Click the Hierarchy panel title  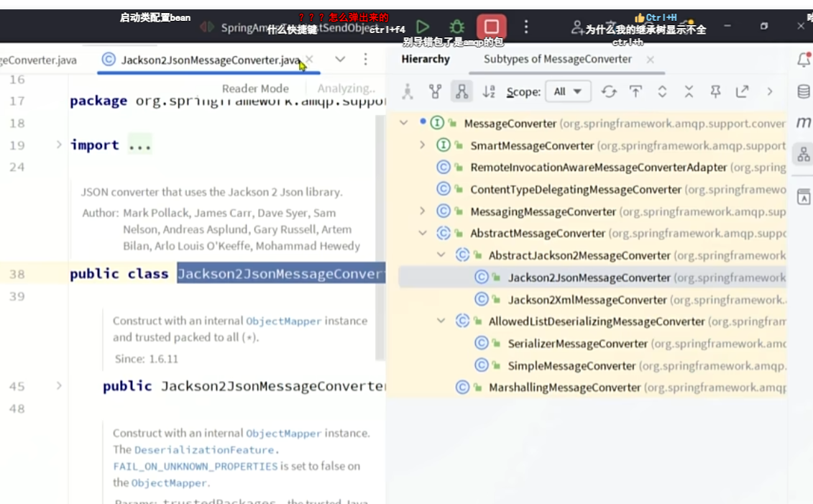(425, 59)
